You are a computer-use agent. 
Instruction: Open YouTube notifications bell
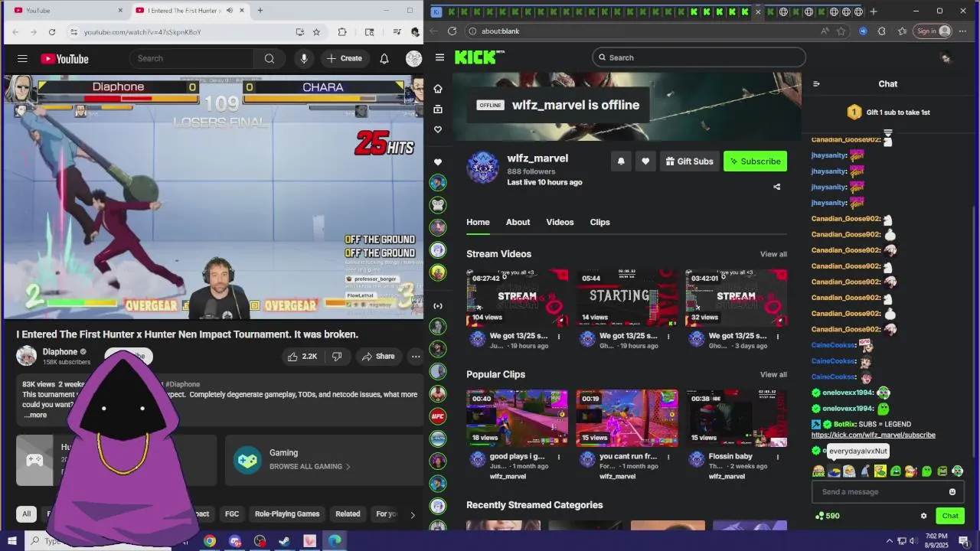click(384, 58)
